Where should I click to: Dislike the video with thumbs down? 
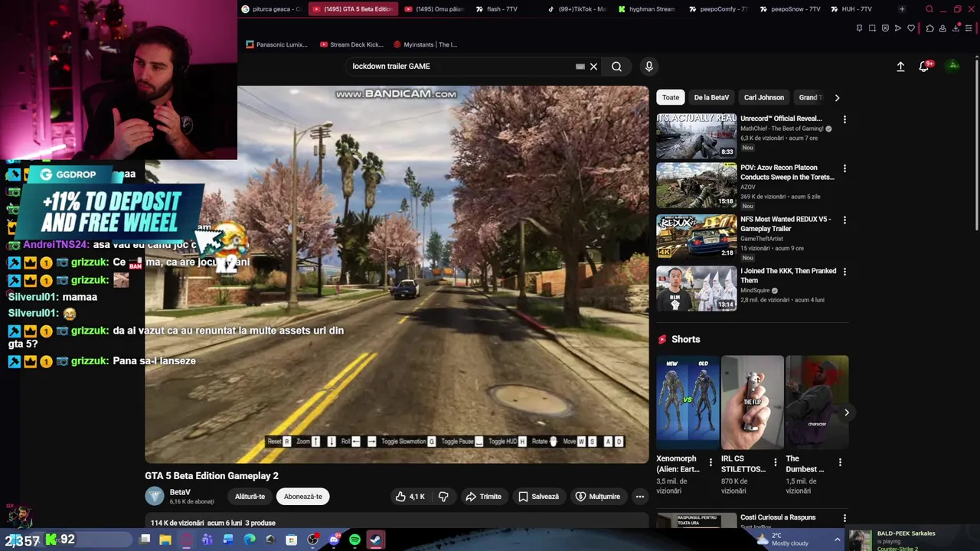pyautogui.click(x=443, y=497)
